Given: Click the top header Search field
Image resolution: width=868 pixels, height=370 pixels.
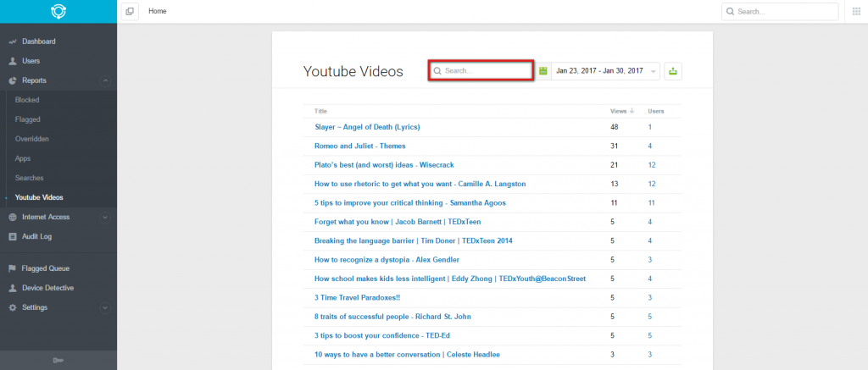Looking at the screenshot, I should pyautogui.click(x=780, y=12).
